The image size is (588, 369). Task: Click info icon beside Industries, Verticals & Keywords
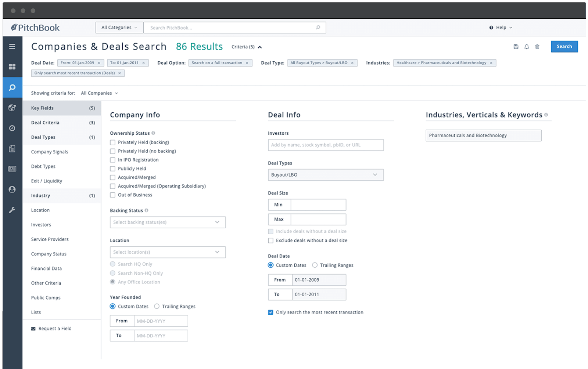pos(546,115)
